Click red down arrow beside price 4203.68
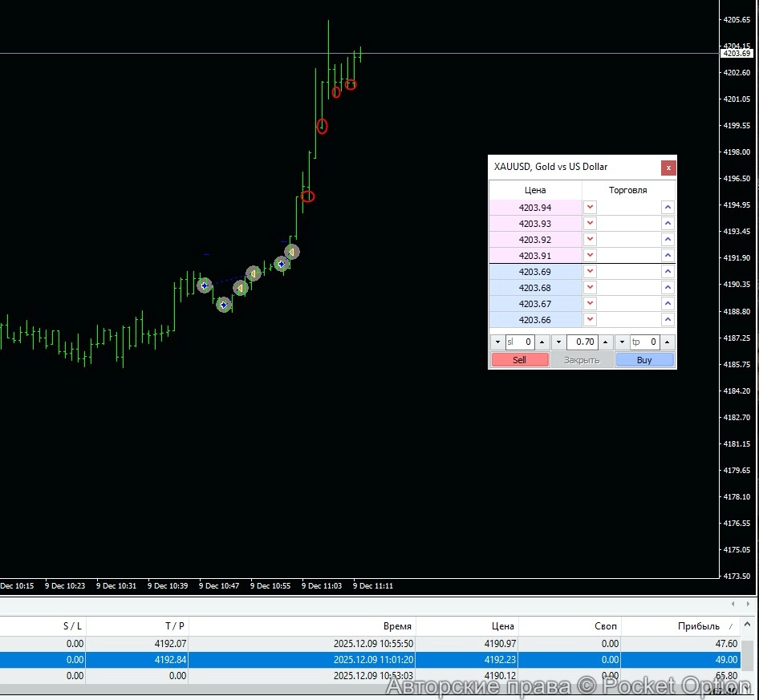This screenshot has width=759, height=700. tap(591, 288)
